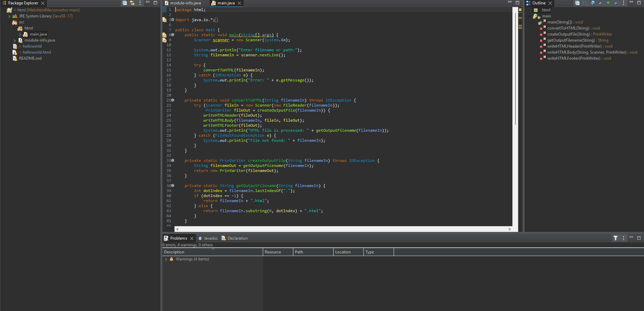Viewport: 644px width, 311px height.
Task: Toggle alphabetical sort in Outline
Action: tap(585, 3)
